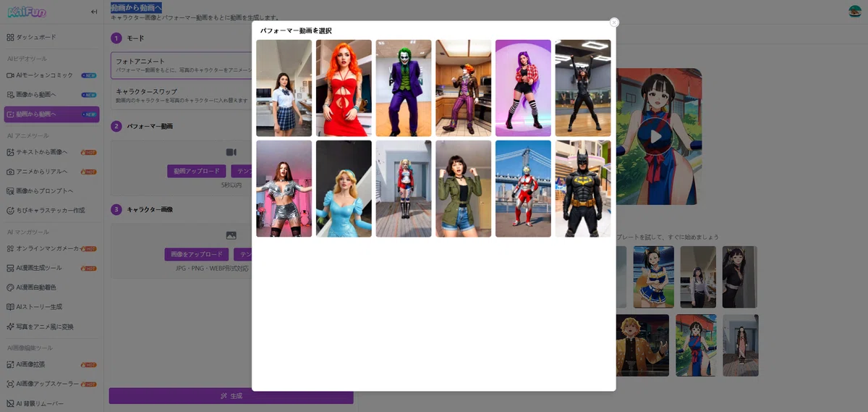Select the Batman costume video
Image resolution: width=868 pixels, height=412 pixels.
583,188
